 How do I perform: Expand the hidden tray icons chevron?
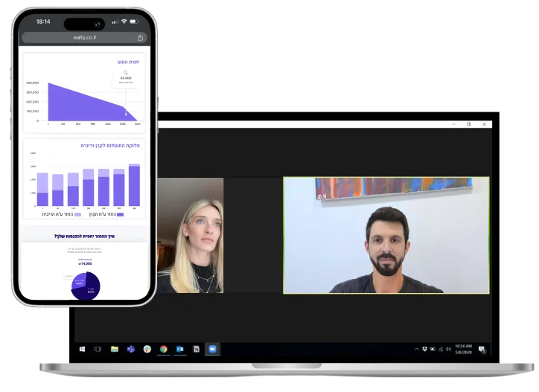(x=417, y=349)
